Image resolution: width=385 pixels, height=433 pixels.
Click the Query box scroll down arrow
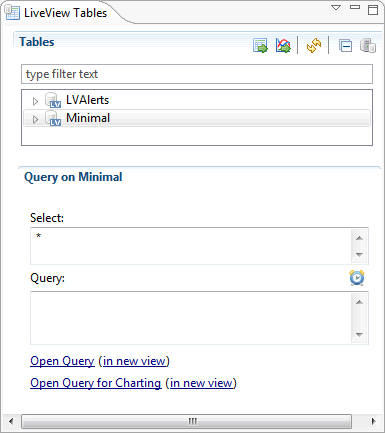(359, 334)
